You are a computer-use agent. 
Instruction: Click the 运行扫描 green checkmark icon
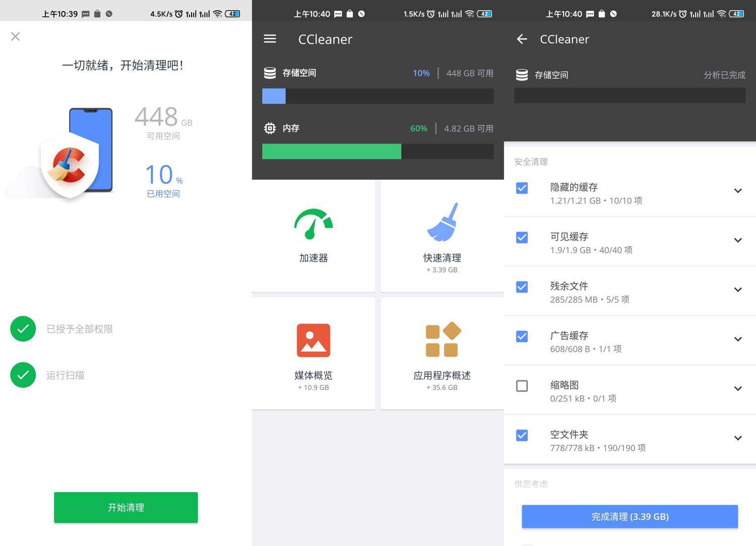pyautogui.click(x=23, y=375)
